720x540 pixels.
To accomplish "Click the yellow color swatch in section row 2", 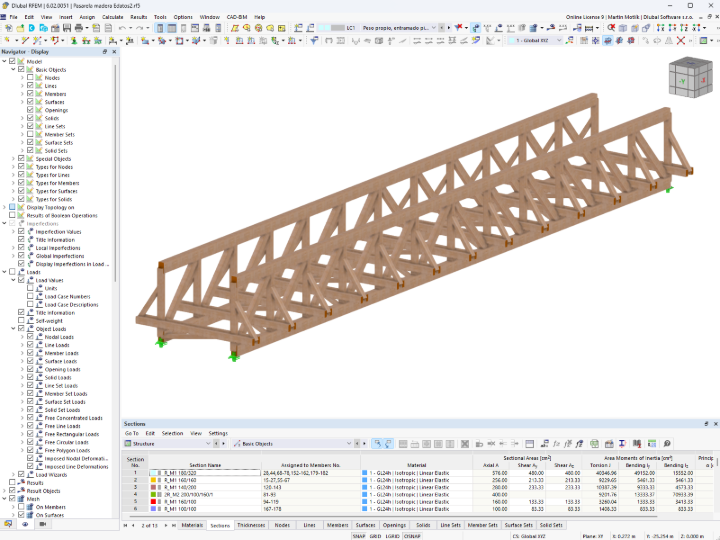I will pos(153,480).
